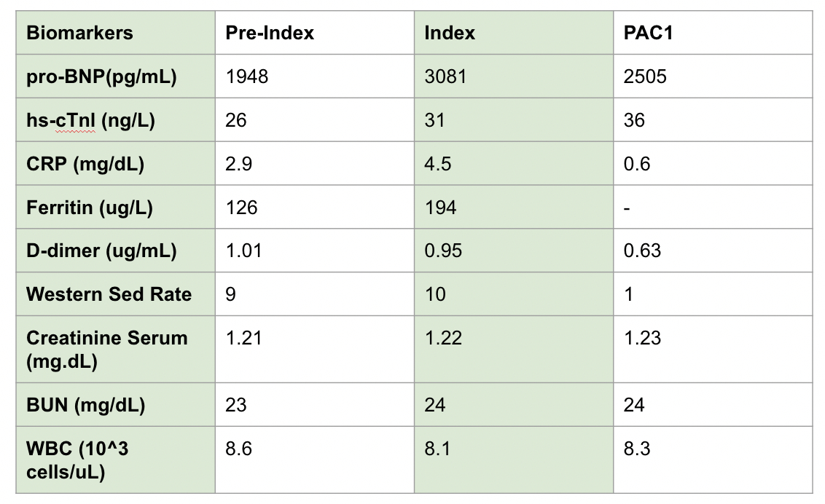Select the Ferritin Index value 194

tap(440, 208)
